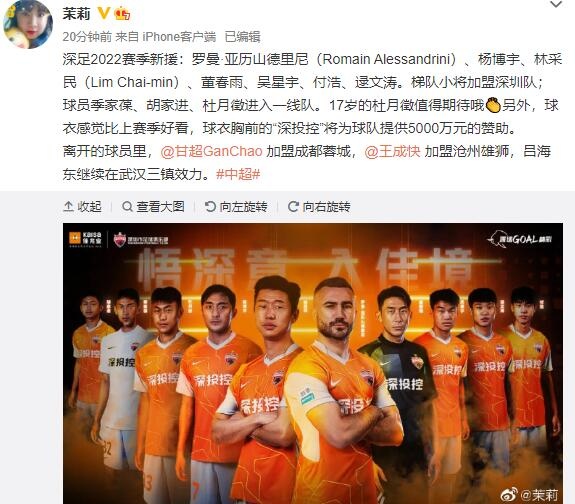Open the @甘超GanChao mention link

(211, 151)
